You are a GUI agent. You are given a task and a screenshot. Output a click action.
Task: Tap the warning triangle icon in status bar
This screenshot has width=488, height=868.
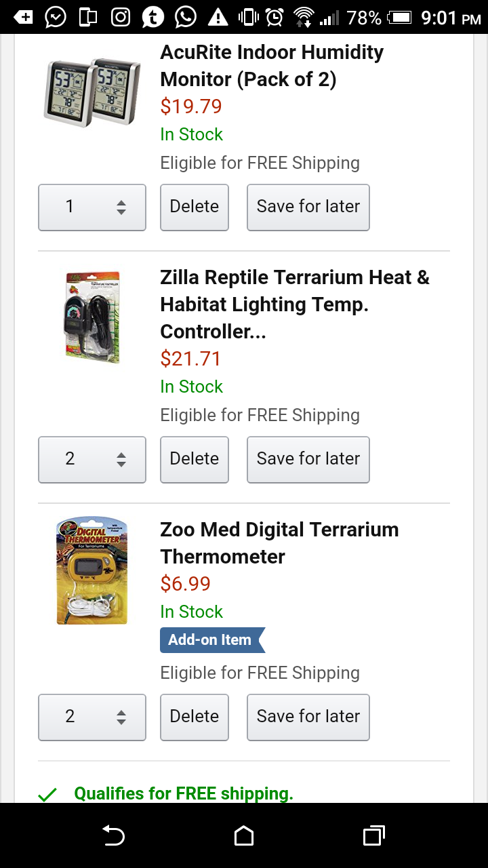click(x=218, y=18)
